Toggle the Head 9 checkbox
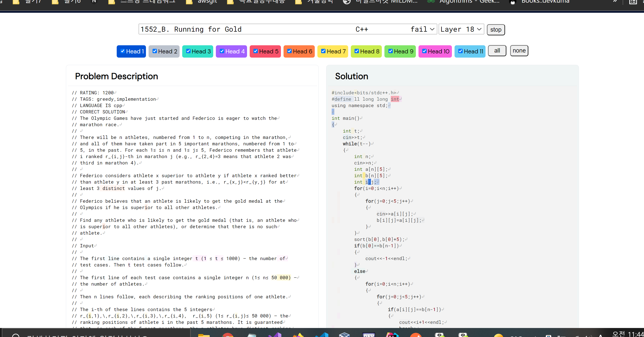This screenshot has width=644, height=337. (x=390, y=51)
